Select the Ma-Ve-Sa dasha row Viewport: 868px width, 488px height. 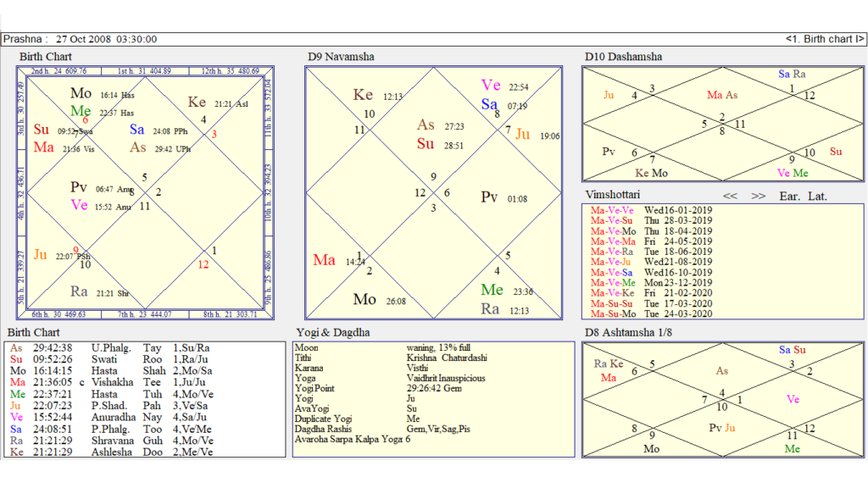pyautogui.click(x=651, y=272)
